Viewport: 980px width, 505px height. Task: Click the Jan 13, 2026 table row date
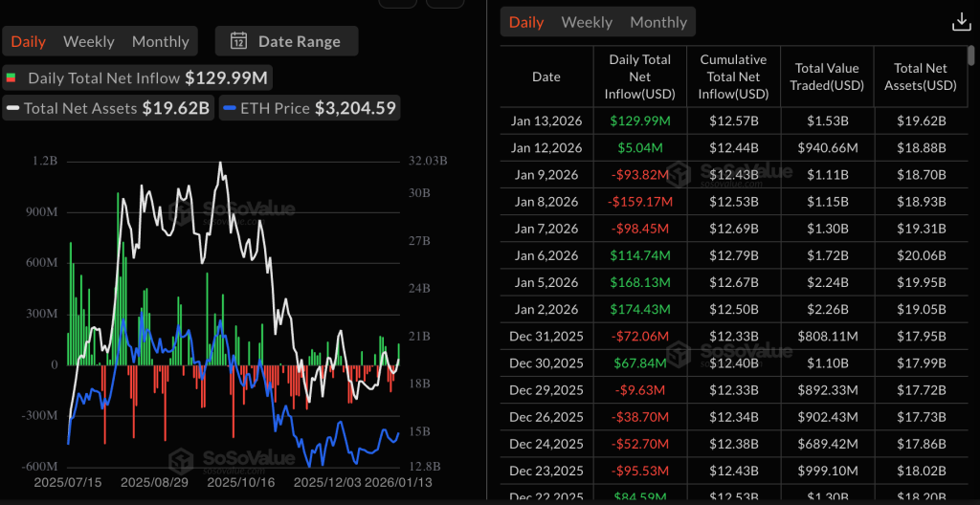(x=546, y=121)
